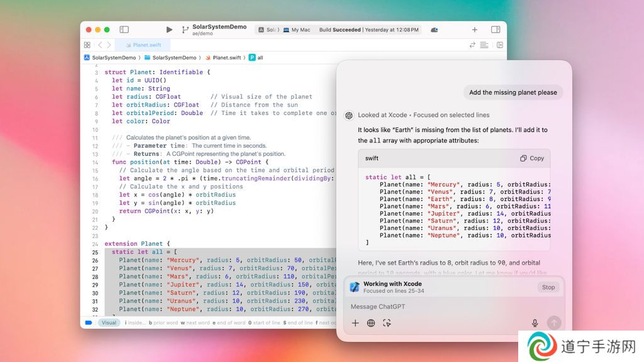This screenshot has height=362, width=644.
Task: Open SolarSystemDemo project in jump bar
Action: pyautogui.click(x=110, y=58)
